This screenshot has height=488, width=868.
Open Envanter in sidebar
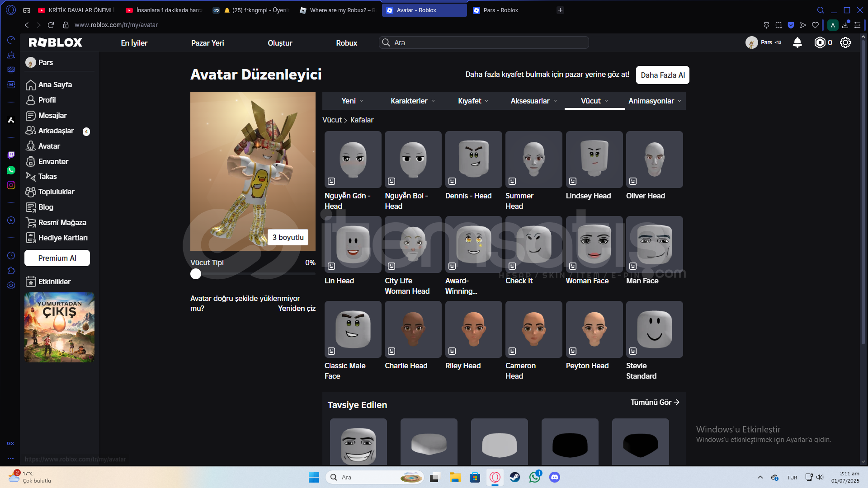(53, 161)
